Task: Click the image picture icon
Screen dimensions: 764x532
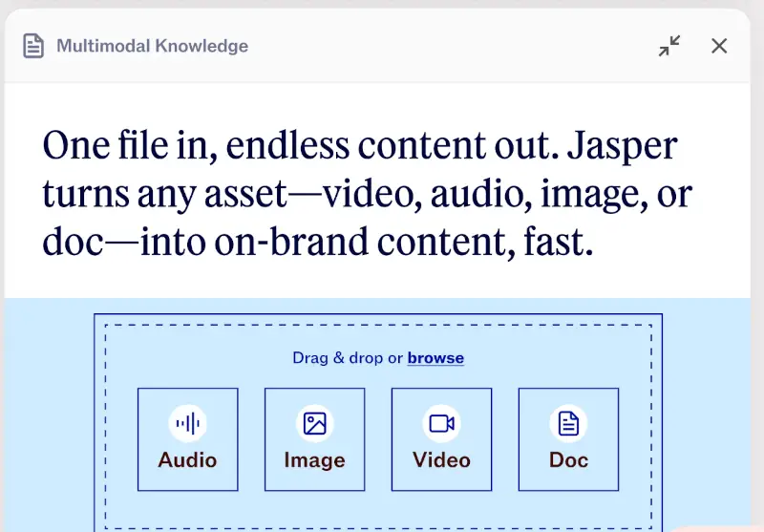Action: point(315,423)
